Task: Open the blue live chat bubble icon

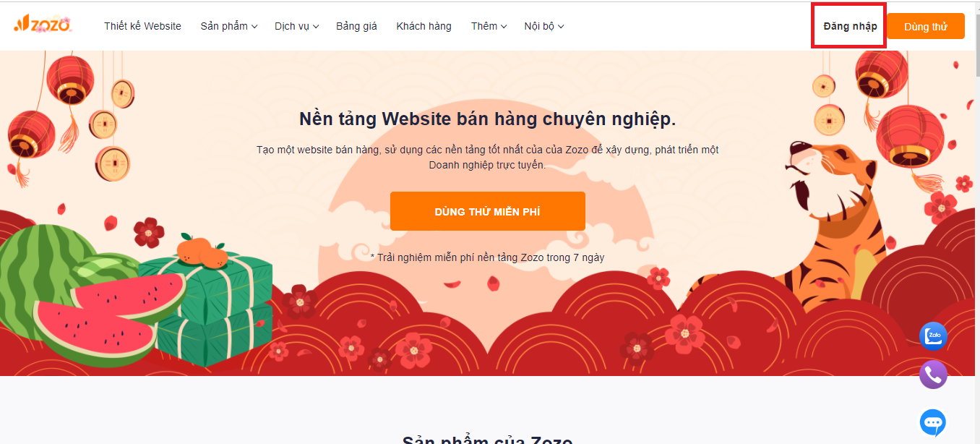Action: [933, 422]
